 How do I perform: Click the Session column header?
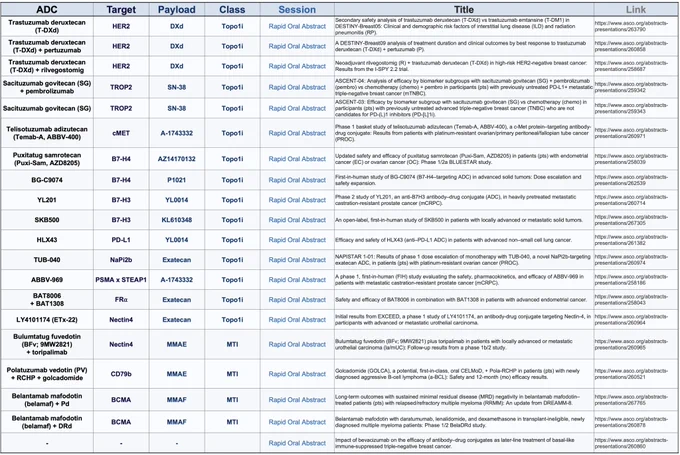[297, 10]
